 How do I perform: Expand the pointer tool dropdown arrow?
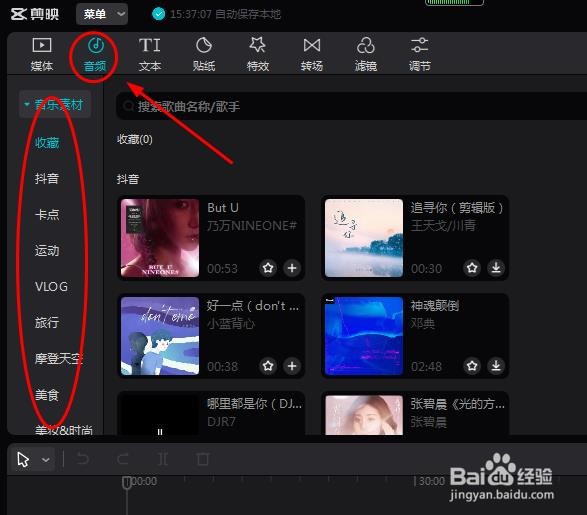tap(46, 459)
